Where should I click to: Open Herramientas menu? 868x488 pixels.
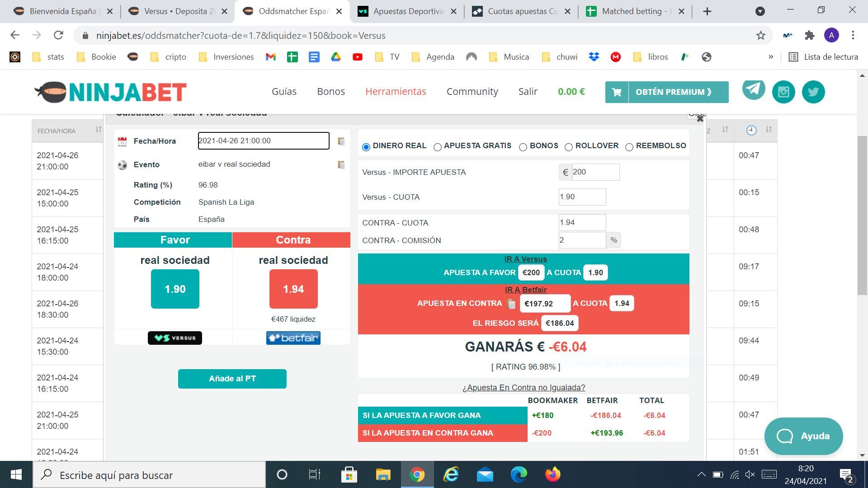point(396,91)
